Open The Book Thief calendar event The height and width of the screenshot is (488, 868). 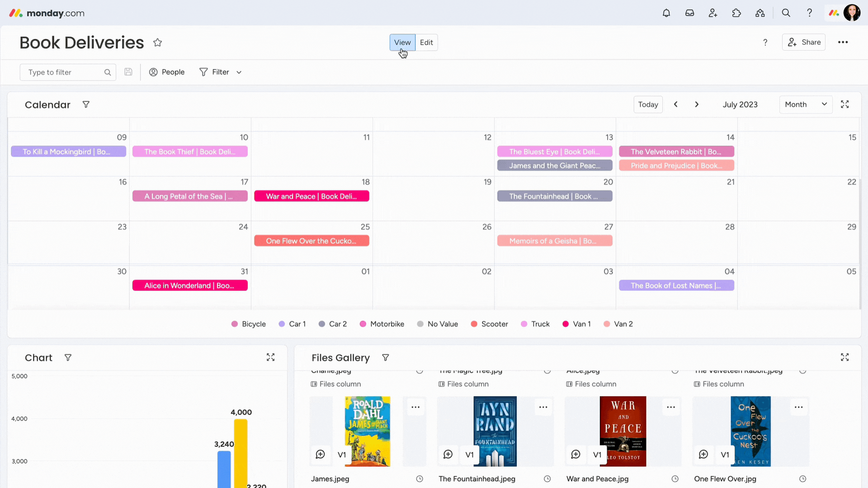coord(190,151)
